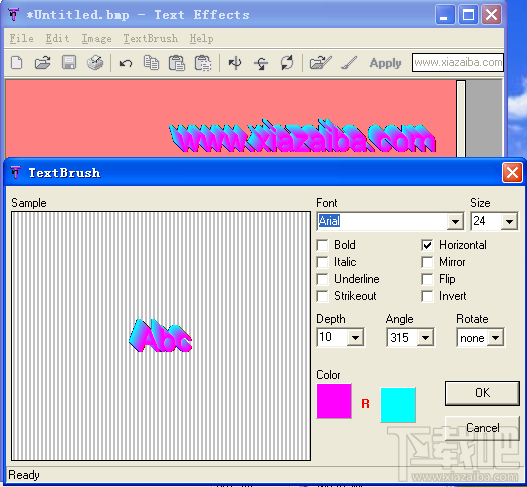Screen dimensions: 527x487
Task: Click the Arial font name field
Action: point(382,221)
